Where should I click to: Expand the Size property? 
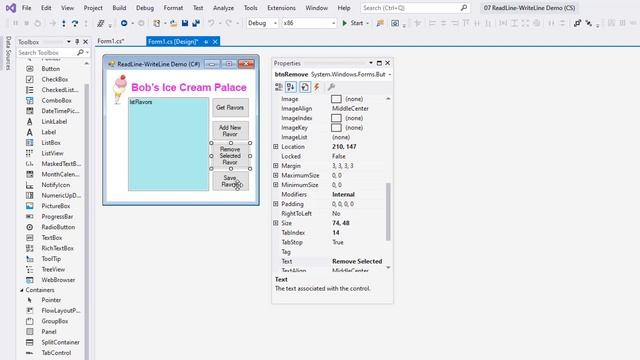pyautogui.click(x=276, y=223)
